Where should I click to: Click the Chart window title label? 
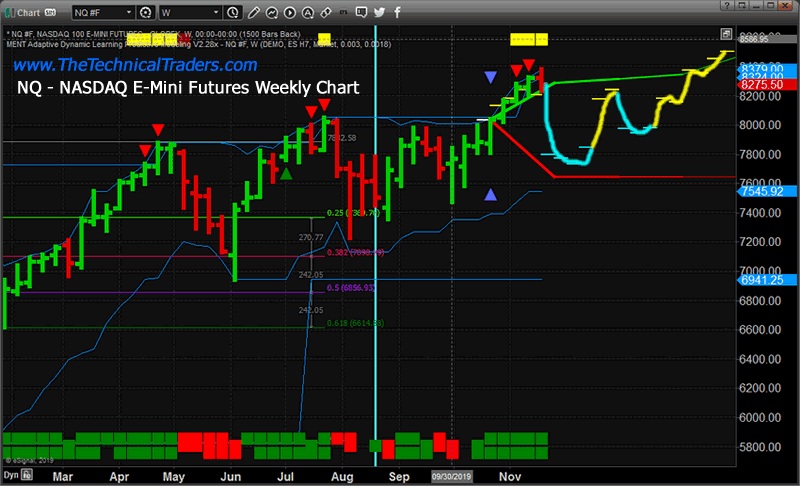coord(29,12)
